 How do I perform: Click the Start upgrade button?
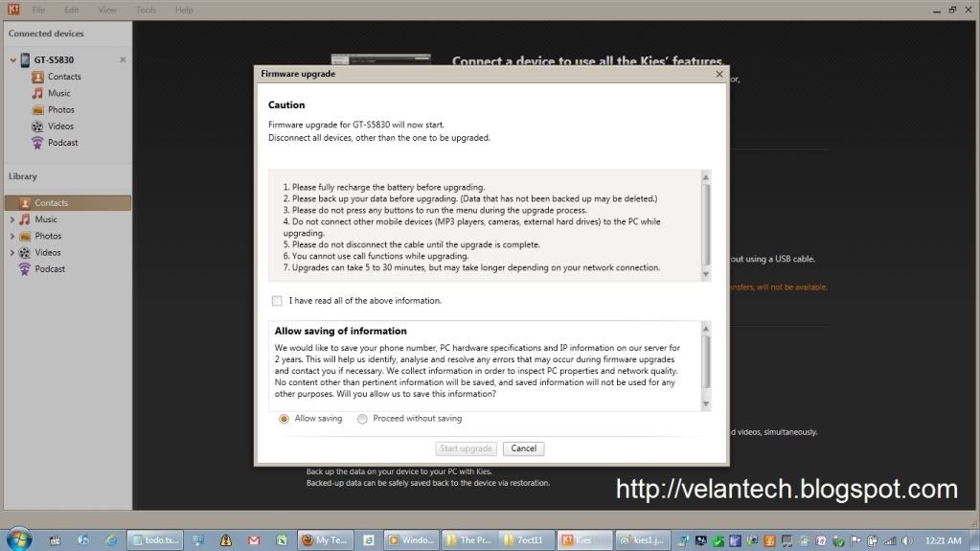coord(466,448)
